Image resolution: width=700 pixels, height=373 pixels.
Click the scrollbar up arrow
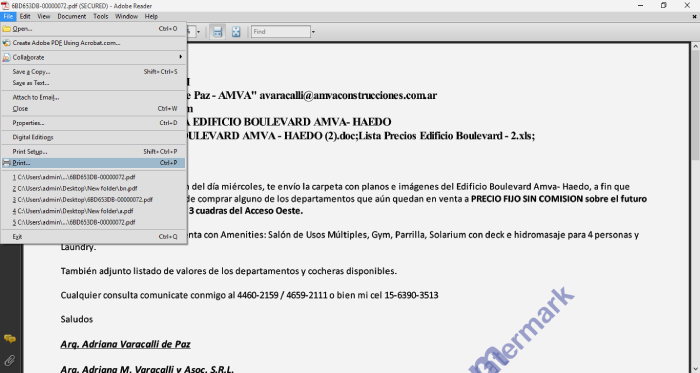pos(695,46)
